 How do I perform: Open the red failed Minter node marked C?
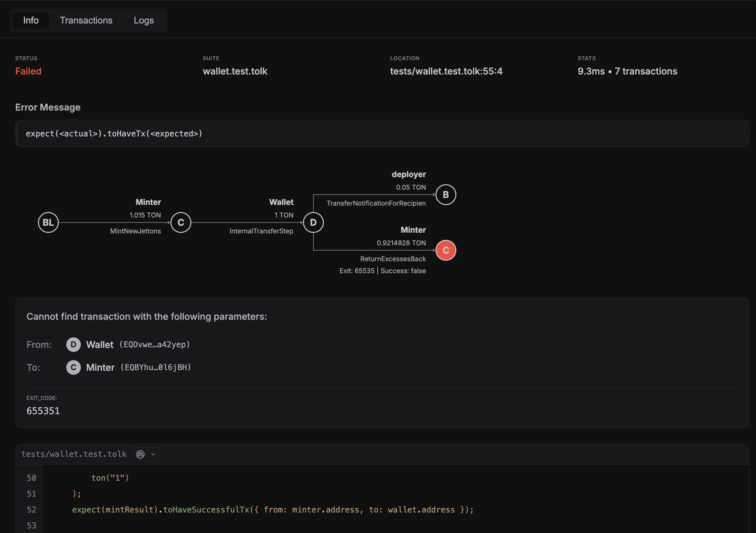446,251
